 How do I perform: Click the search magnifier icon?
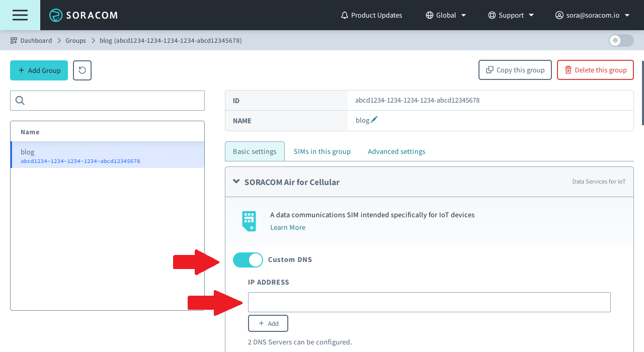click(x=20, y=101)
